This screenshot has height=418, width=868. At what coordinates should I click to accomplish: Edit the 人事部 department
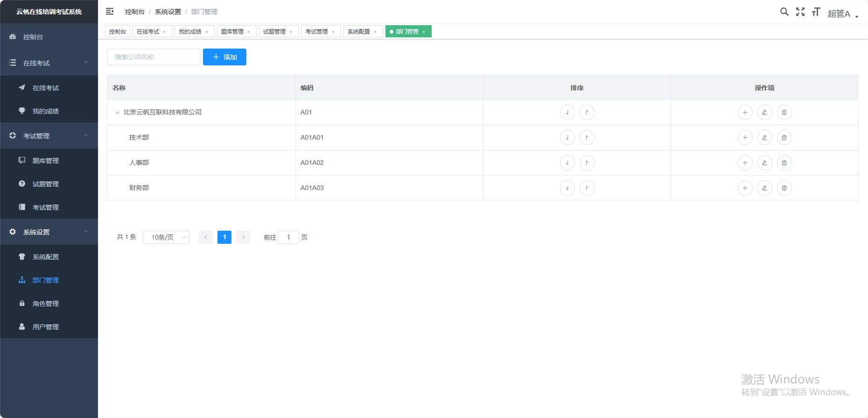[x=764, y=163]
